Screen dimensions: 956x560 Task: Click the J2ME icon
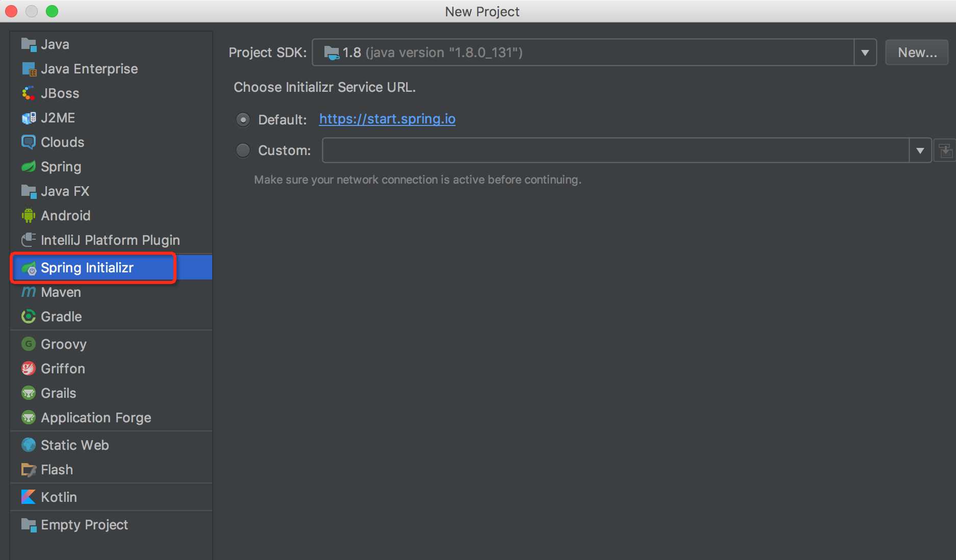[x=29, y=118]
